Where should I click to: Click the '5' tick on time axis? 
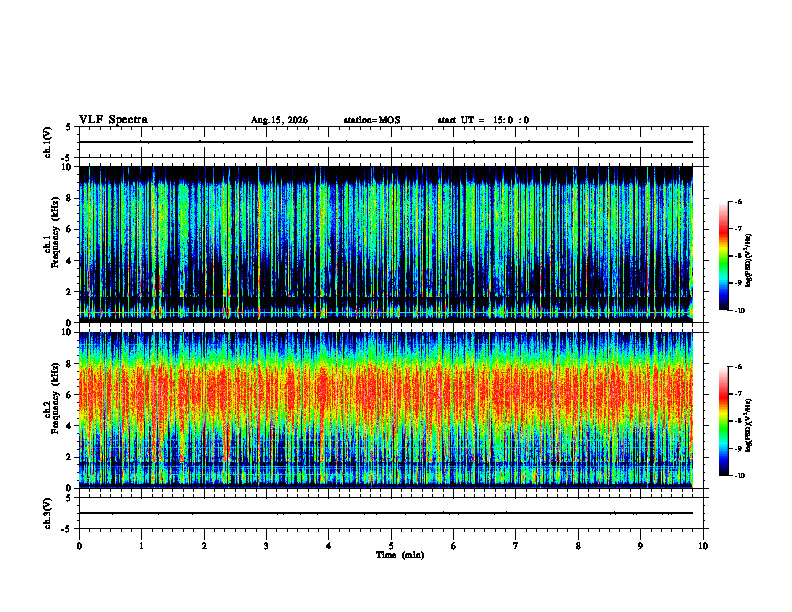coord(391,546)
